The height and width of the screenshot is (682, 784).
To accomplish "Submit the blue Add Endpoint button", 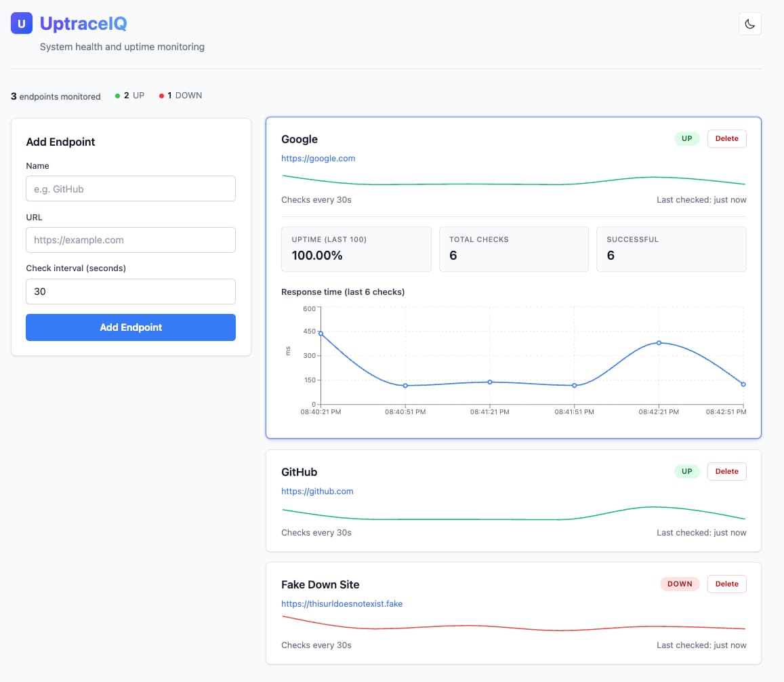I will (x=131, y=327).
